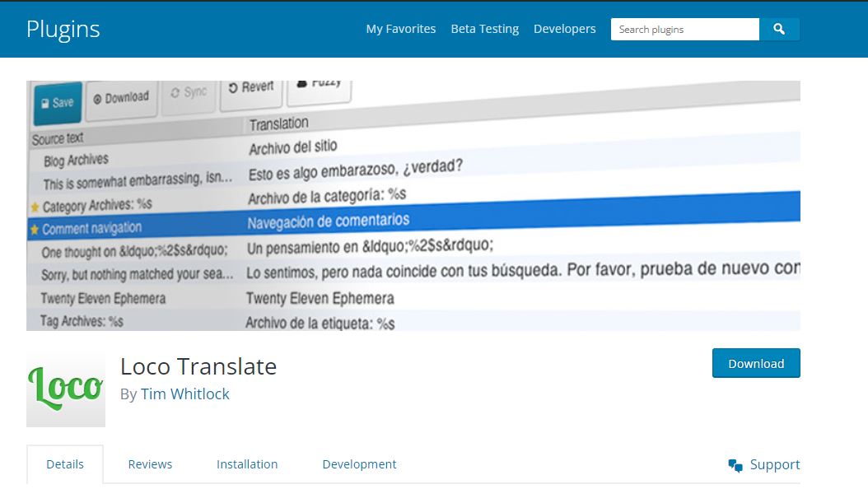
Task: Click the Loco Translate title
Action: [198, 366]
